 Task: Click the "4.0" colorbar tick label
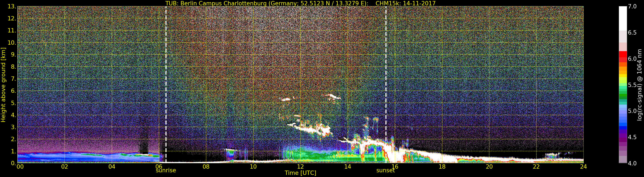point(632,163)
